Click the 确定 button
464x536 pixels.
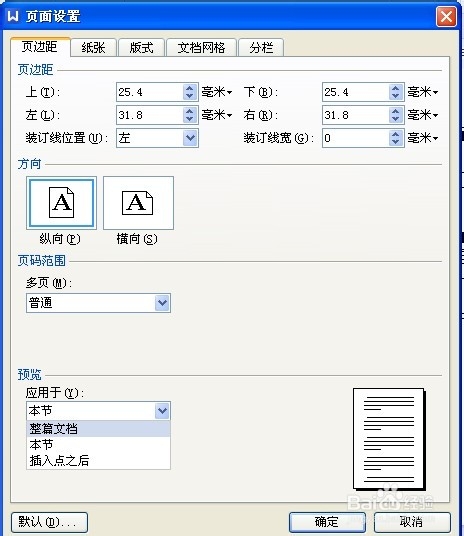point(327,522)
